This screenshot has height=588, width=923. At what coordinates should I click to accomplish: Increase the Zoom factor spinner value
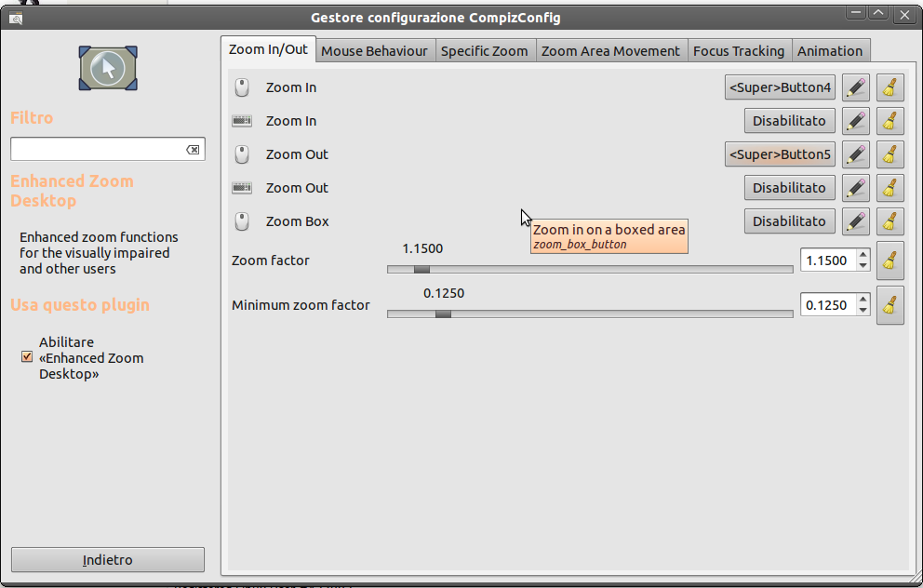(863, 255)
